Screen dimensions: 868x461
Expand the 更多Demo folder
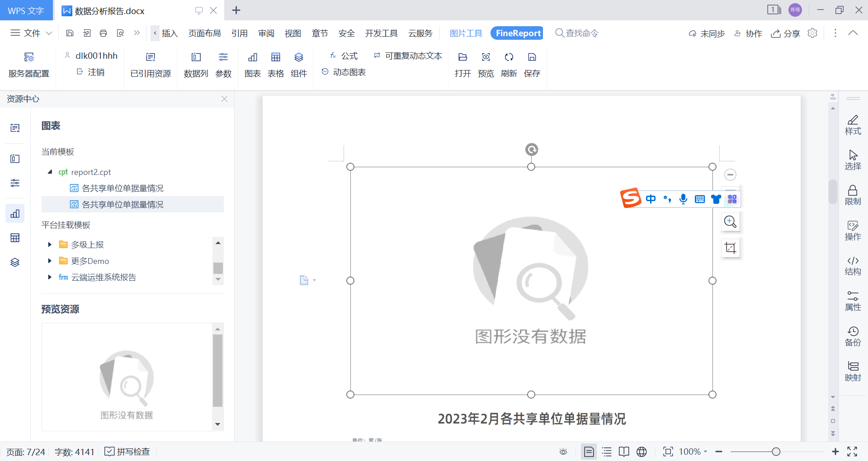(50, 261)
